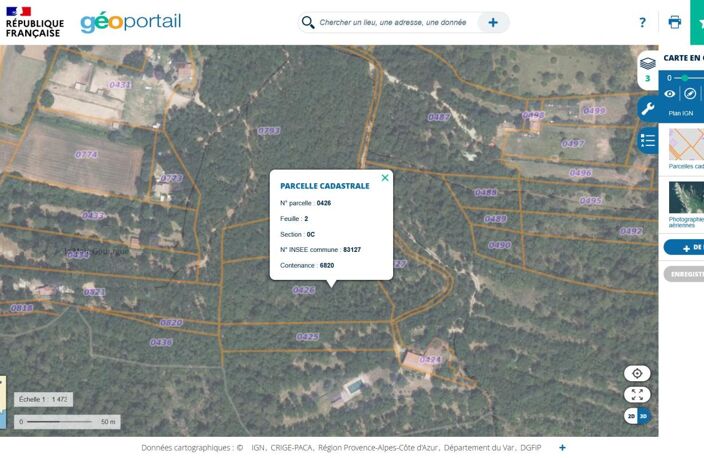Select Contenance value 6820
704x458 pixels.
[x=327, y=265]
